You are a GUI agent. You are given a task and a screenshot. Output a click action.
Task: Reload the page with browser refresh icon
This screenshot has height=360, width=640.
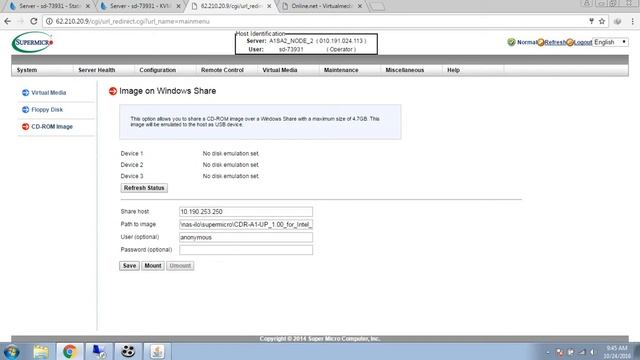point(34,21)
